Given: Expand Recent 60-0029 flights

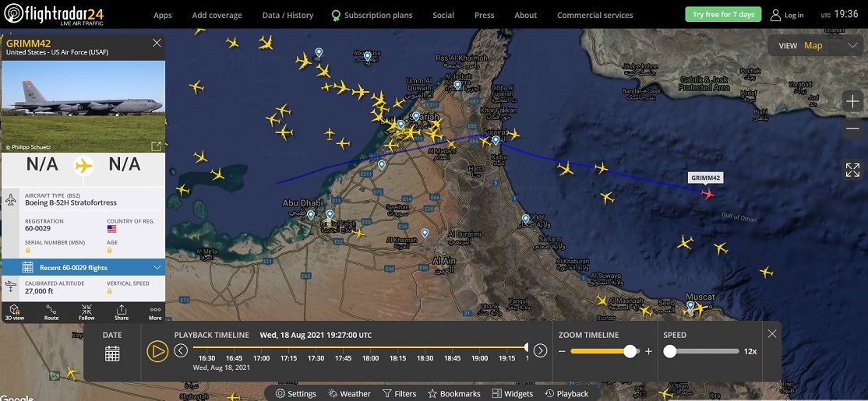Looking at the screenshot, I should point(83,268).
